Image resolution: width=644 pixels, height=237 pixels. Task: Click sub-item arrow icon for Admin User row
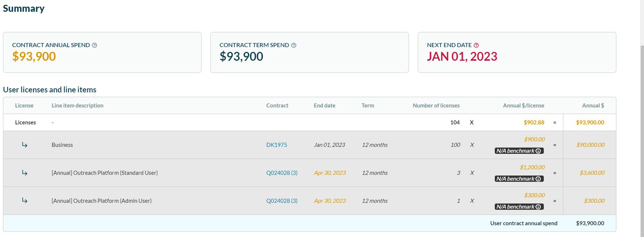click(25, 201)
